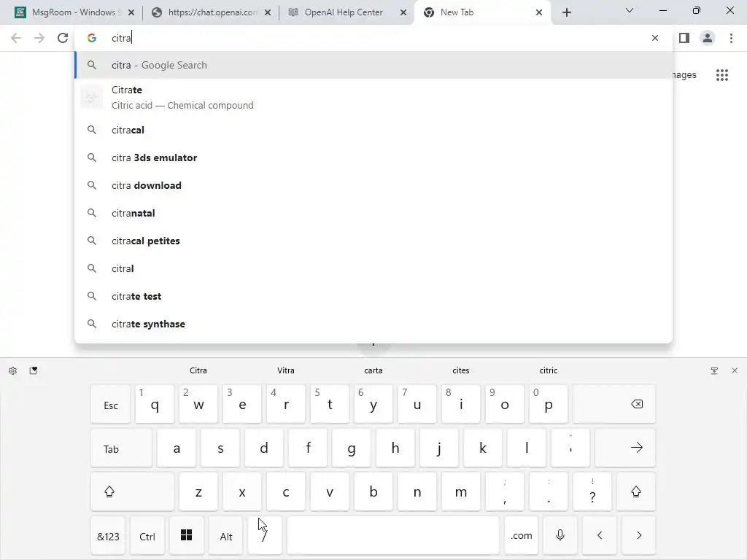The width and height of the screenshot is (747, 560).
Task: Tap the letter z key
Action: [x=198, y=491]
